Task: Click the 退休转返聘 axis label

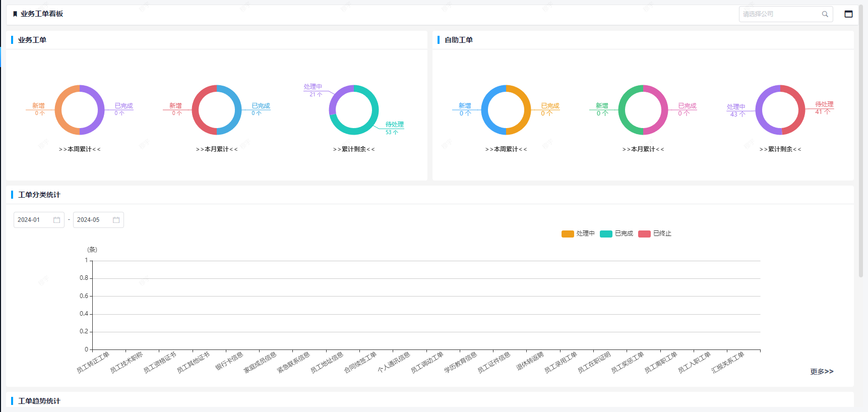Action: coord(530,361)
